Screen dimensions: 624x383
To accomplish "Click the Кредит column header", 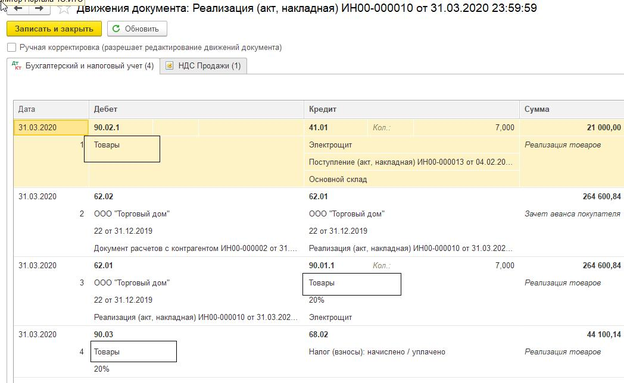I will pyautogui.click(x=412, y=109).
